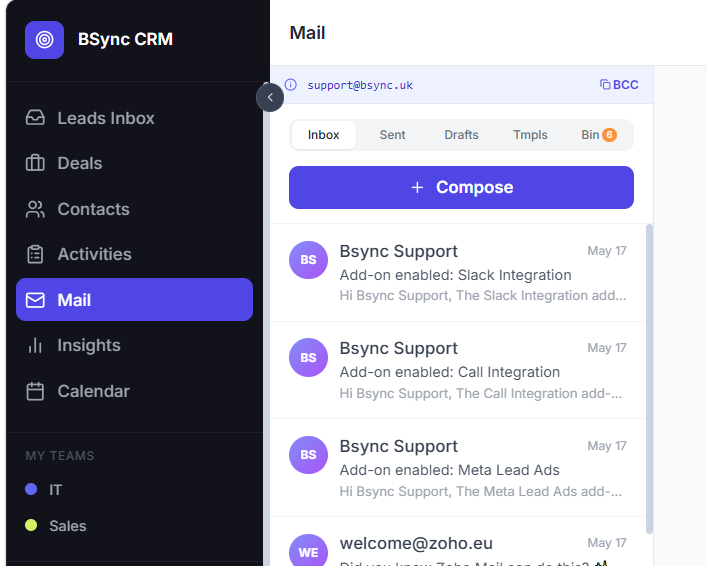Open Leads Inbox tray icon
This screenshot has width=708, height=573.
(35, 118)
